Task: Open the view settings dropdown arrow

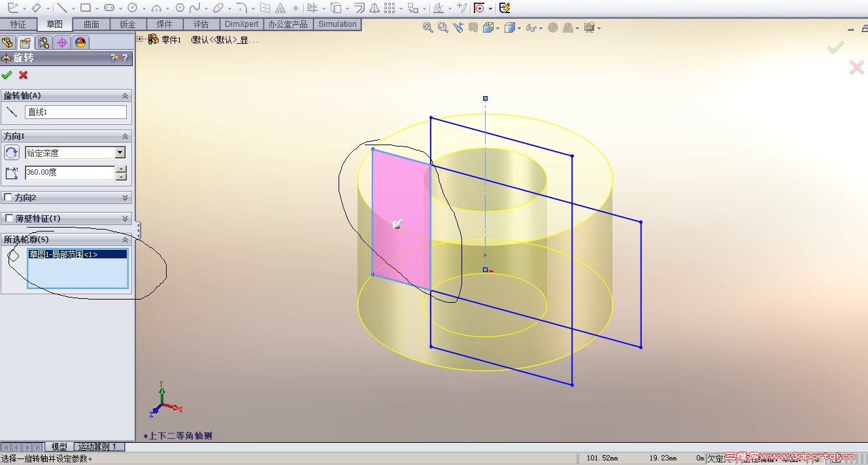Action: [599, 28]
